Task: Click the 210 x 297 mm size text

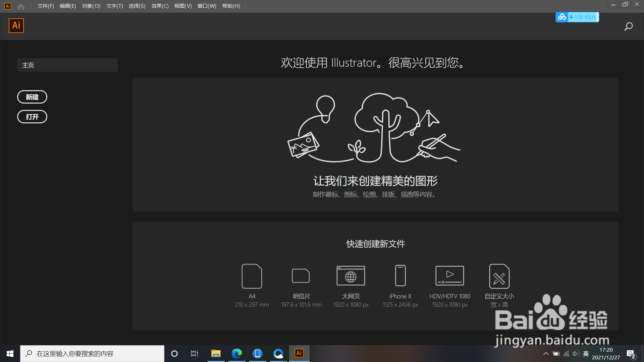Action: [252, 305]
